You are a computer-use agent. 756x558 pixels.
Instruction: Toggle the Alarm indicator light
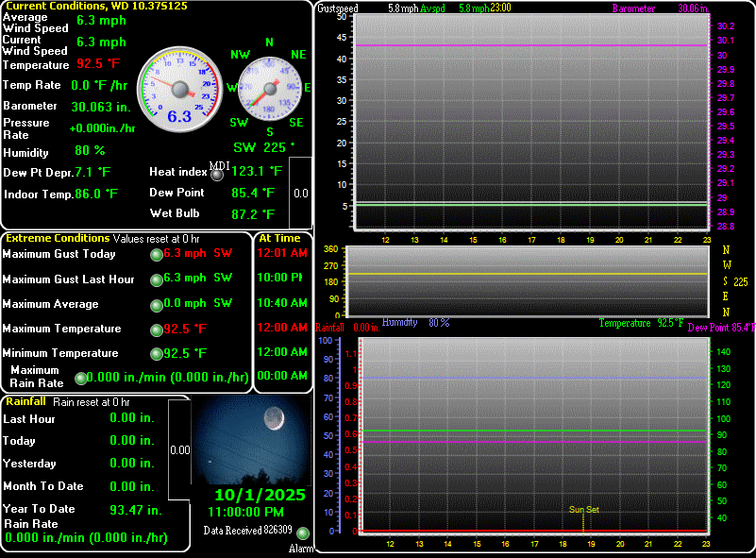click(x=302, y=533)
